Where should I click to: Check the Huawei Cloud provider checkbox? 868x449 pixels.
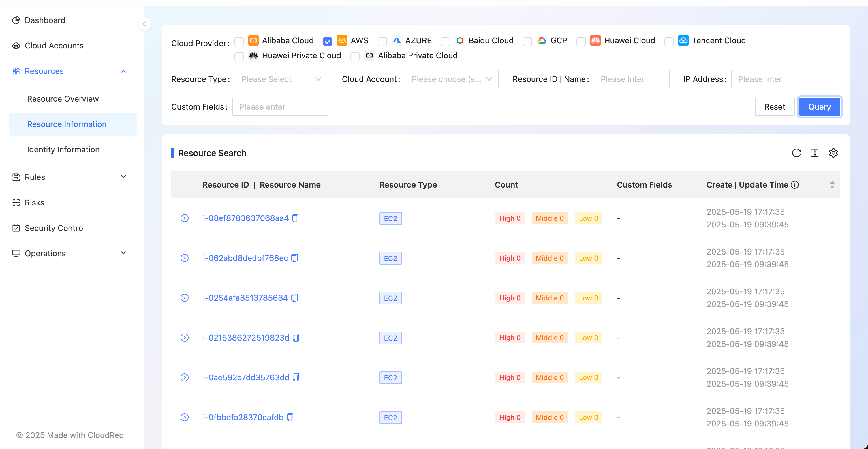click(x=581, y=42)
